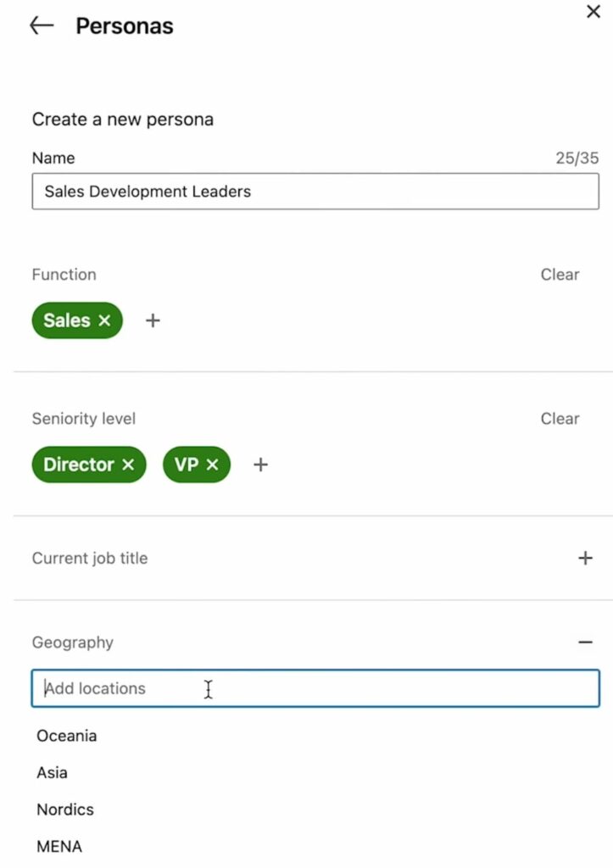The height and width of the screenshot is (868, 613).
Task: Remove the Director seniority chip
Action: tap(128, 465)
